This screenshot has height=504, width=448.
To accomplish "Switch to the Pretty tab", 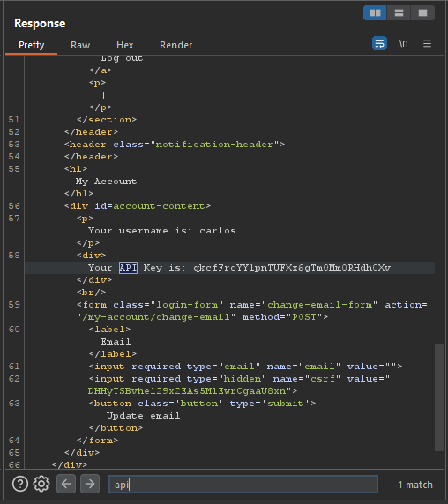I will click(31, 45).
